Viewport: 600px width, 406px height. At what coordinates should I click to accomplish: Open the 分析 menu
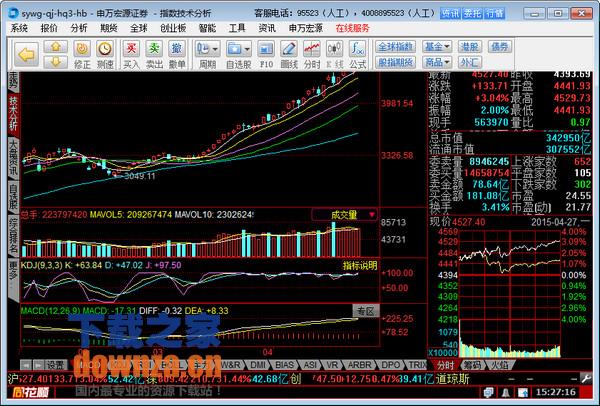(79, 29)
